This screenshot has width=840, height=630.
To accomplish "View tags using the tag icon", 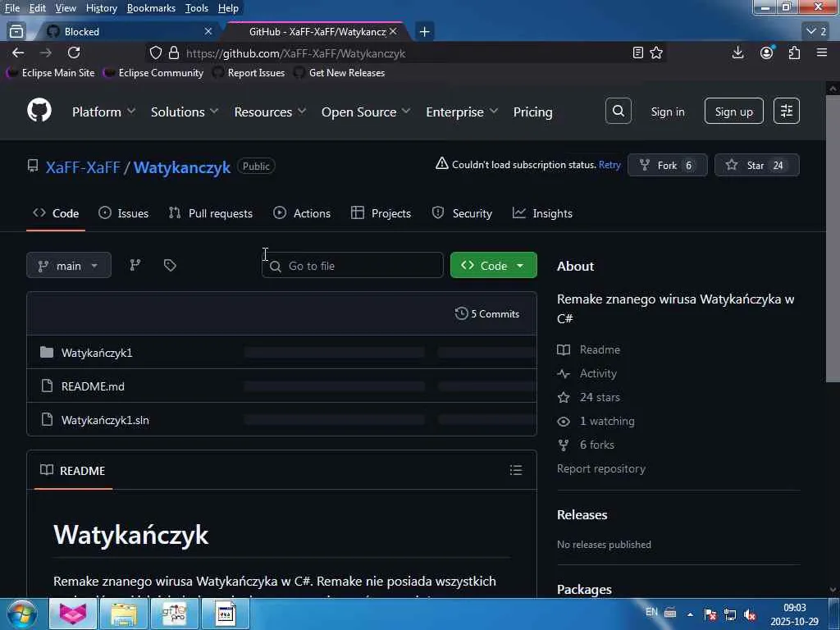I will click(x=170, y=265).
